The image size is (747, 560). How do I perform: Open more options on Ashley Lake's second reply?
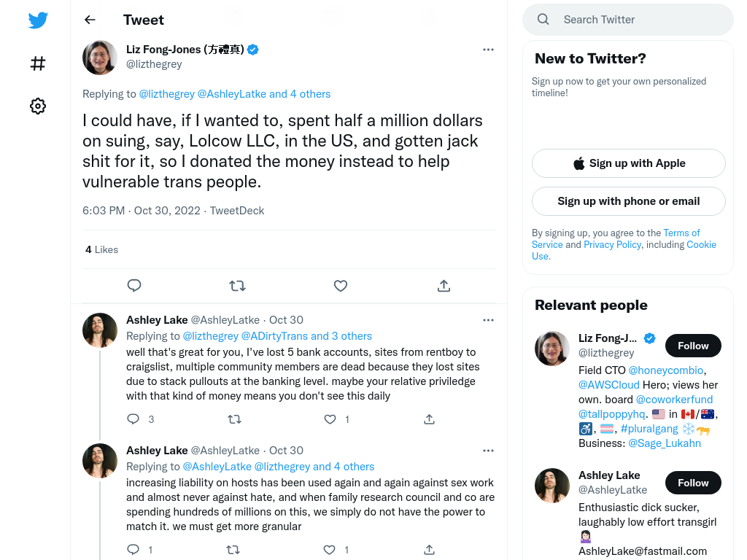click(x=488, y=451)
